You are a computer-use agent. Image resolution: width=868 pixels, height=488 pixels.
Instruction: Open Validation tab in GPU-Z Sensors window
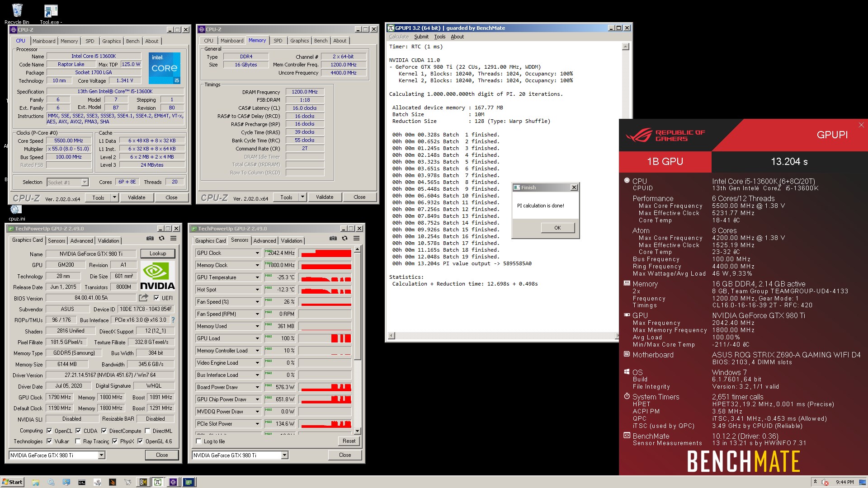point(292,241)
